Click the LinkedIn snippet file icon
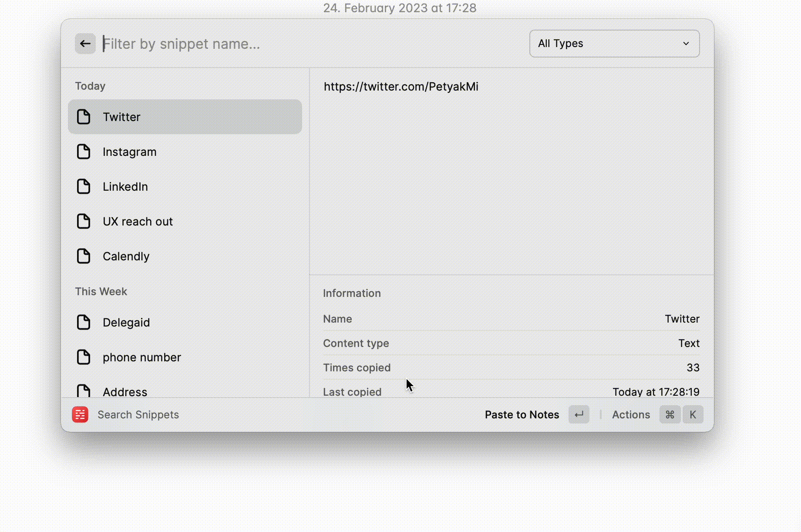 84,186
